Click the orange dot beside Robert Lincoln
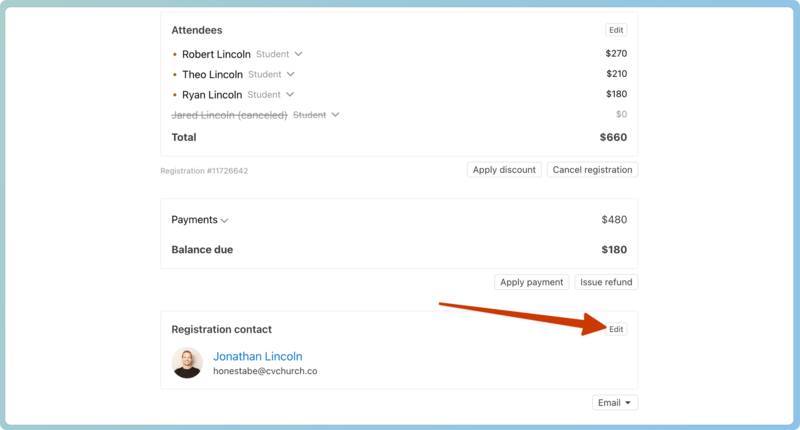This screenshot has height=430, width=800. (175, 55)
